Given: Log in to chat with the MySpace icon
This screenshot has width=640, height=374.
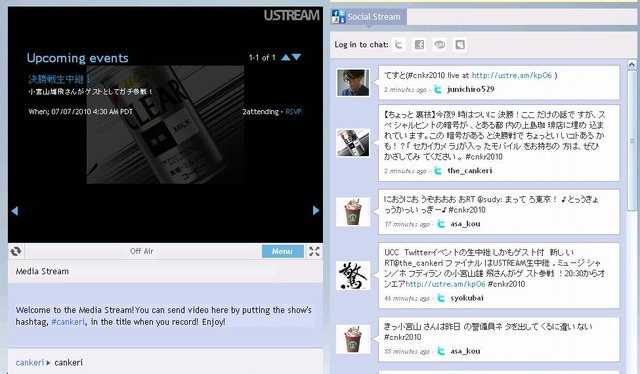Looking at the screenshot, I should point(460,45).
